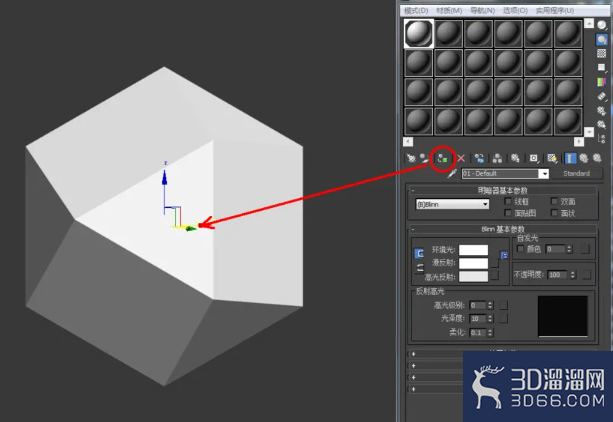The width and height of the screenshot is (613, 422).
Task: Check the 自发光 颜色 checkbox
Action: tap(520, 249)
